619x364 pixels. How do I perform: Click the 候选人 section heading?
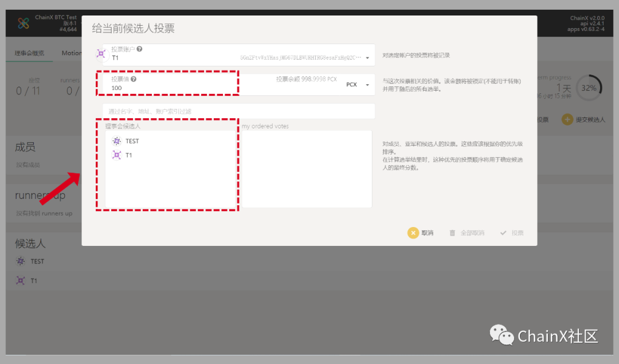click(x=30, y=244)
